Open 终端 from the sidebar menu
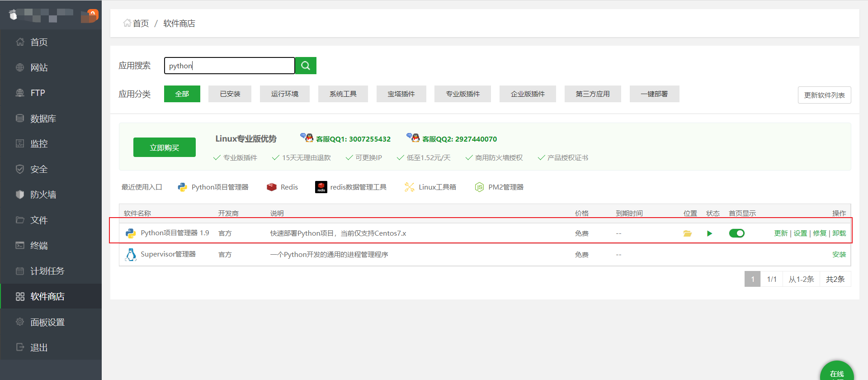Screen dimensions: 868x380 click(39, 246)
